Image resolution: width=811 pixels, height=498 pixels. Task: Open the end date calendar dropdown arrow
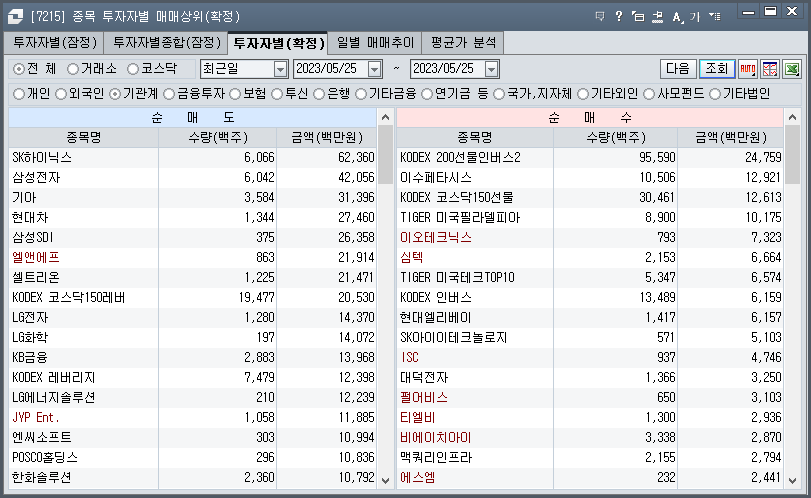click(x=491, y=69)
